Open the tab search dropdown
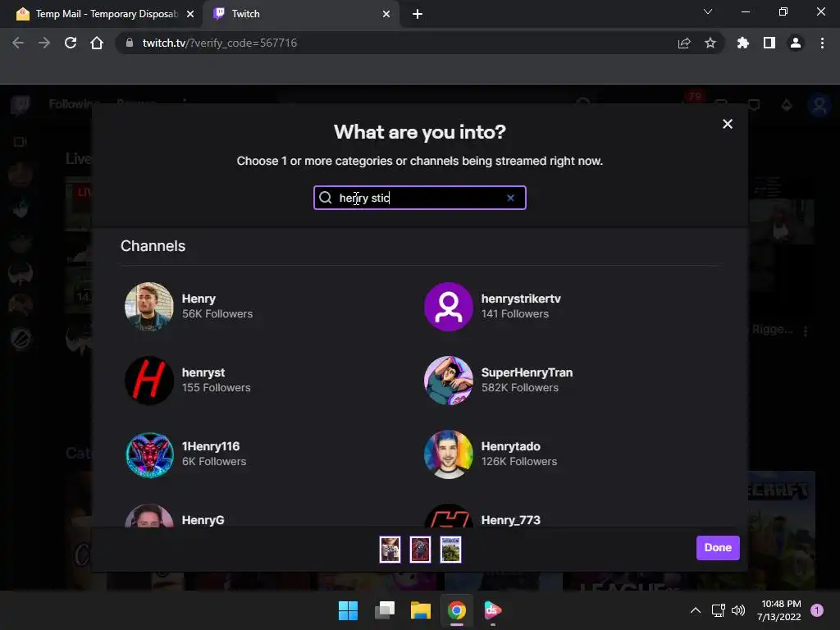Viewport: 840px width, 630px height. (708, 11)
